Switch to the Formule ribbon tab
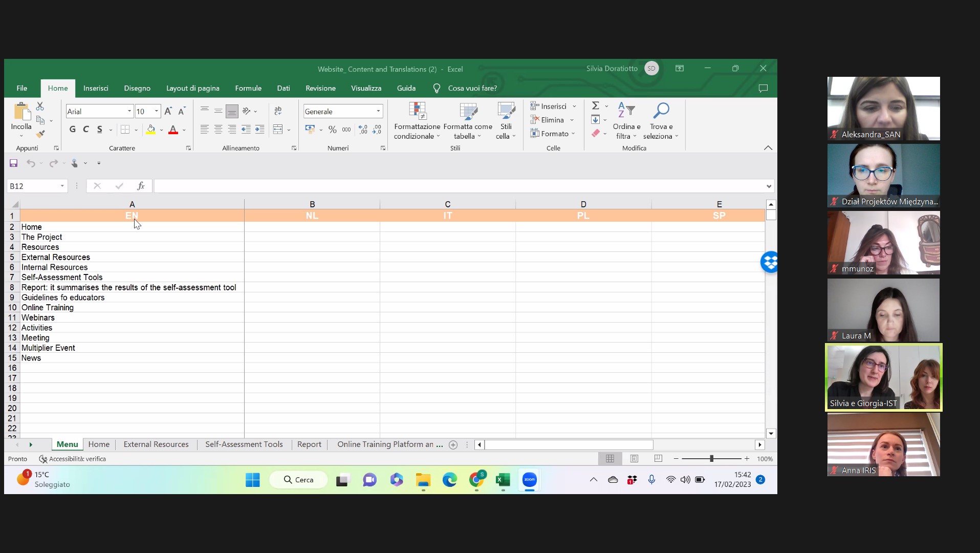 (x=248, y=88)
